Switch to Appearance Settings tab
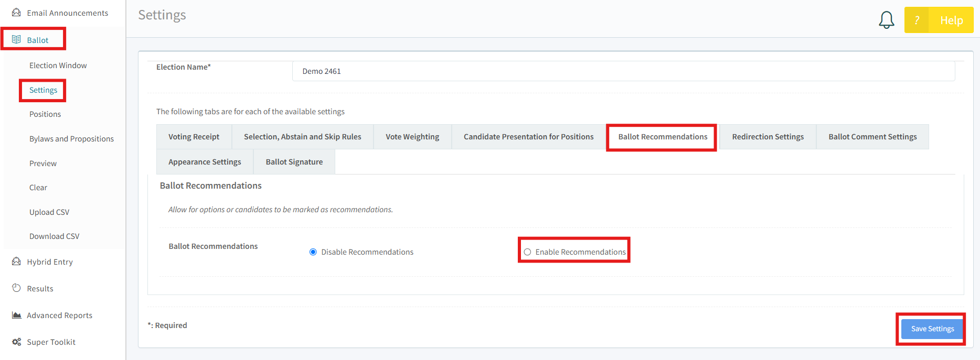Viewport: 980px width, 360px height. (x=205, y=162)
